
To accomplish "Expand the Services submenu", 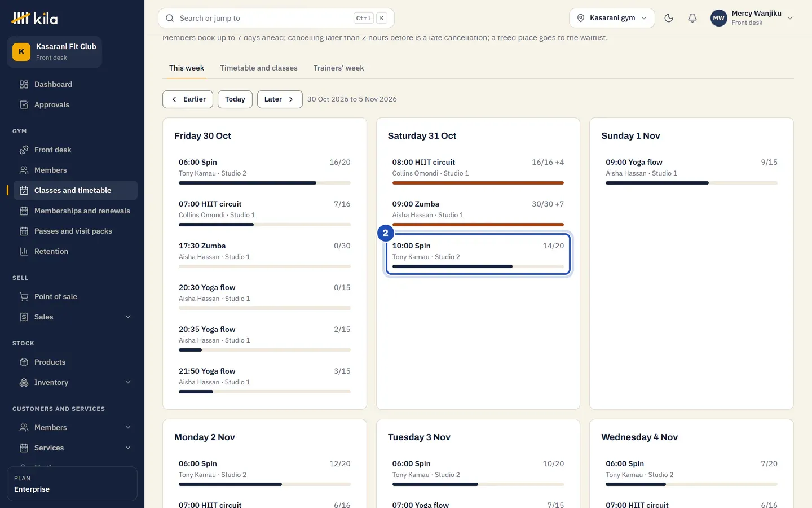I will pyautogui.click(x=128, y=448).
